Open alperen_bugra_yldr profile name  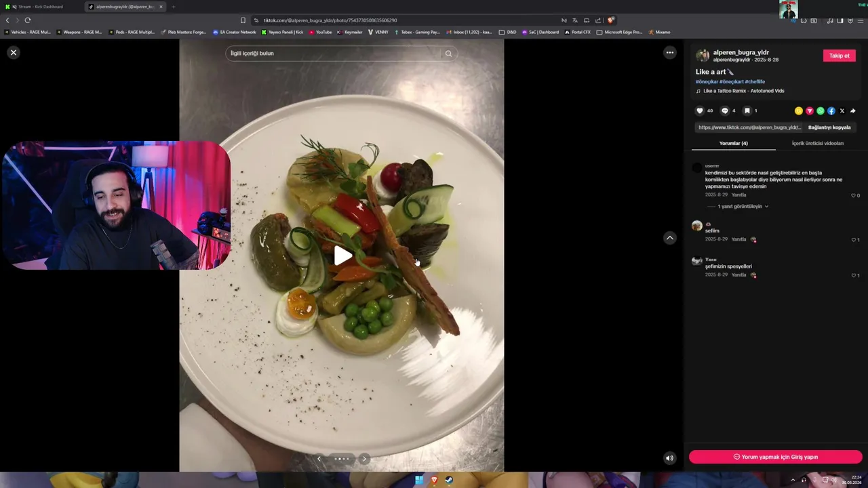741,52
